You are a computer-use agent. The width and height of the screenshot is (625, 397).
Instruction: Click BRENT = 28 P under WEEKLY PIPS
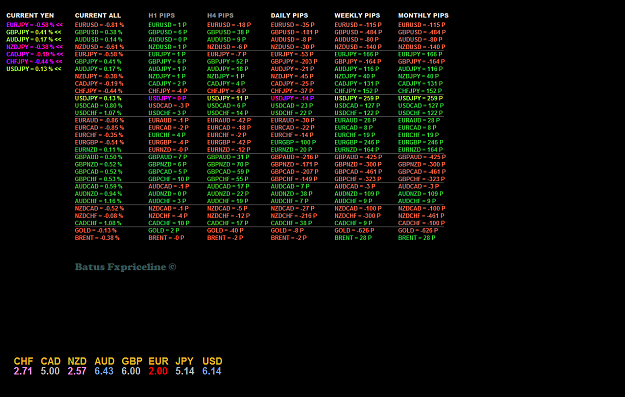click(x=353, y=238)
